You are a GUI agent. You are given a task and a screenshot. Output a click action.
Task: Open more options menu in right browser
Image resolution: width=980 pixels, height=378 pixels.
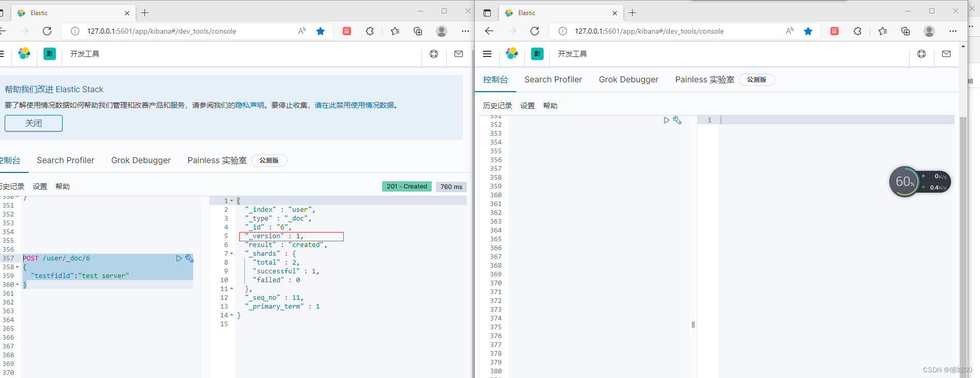click(x=953, y=31)
